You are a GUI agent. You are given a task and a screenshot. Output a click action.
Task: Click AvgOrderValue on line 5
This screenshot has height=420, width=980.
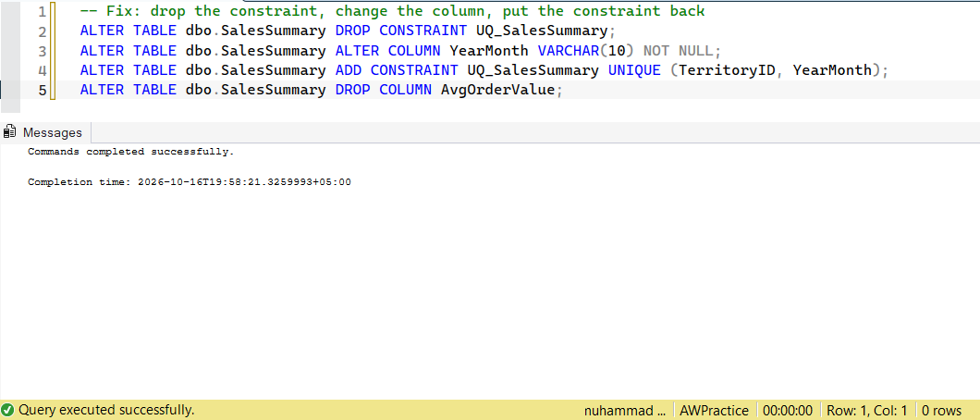tap(497, 90)
